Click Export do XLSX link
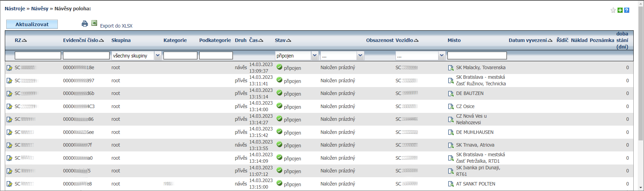 pos(116,26)
